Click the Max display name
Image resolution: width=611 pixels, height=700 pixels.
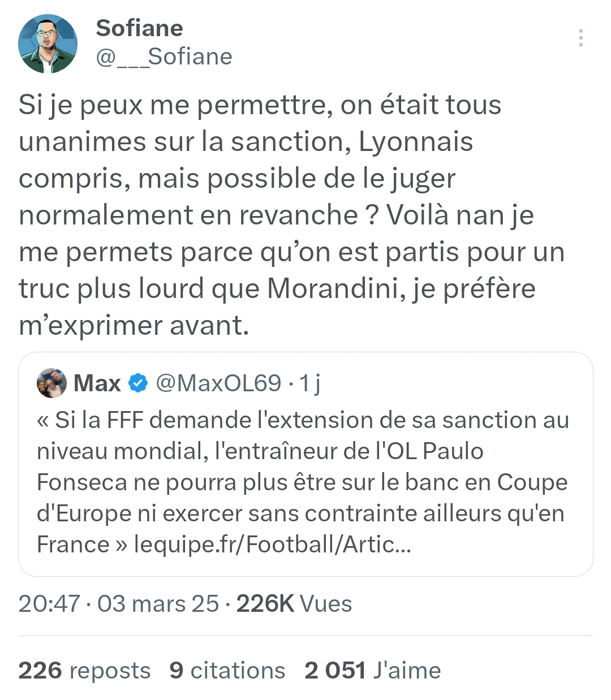[97, 383]
